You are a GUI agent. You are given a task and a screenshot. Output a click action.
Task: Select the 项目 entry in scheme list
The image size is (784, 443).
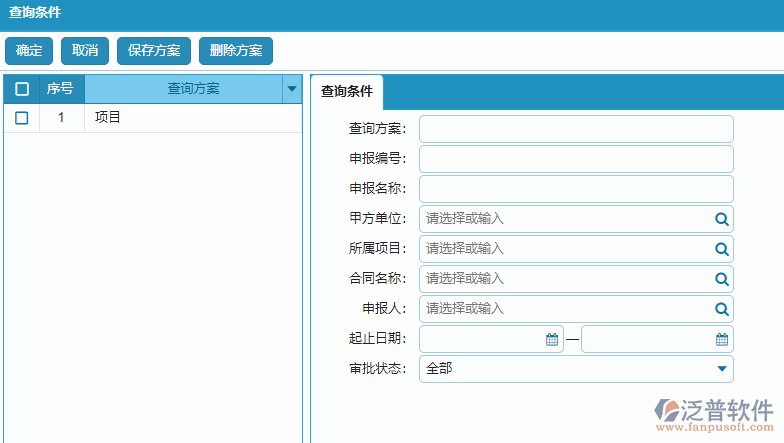(108, 118)
